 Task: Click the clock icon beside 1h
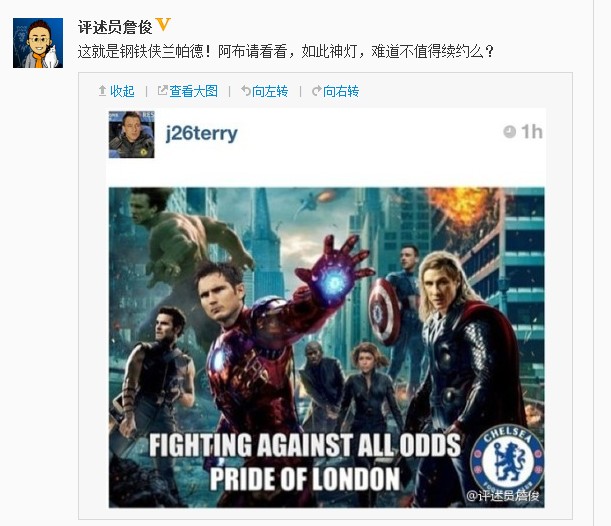point(509,132)
